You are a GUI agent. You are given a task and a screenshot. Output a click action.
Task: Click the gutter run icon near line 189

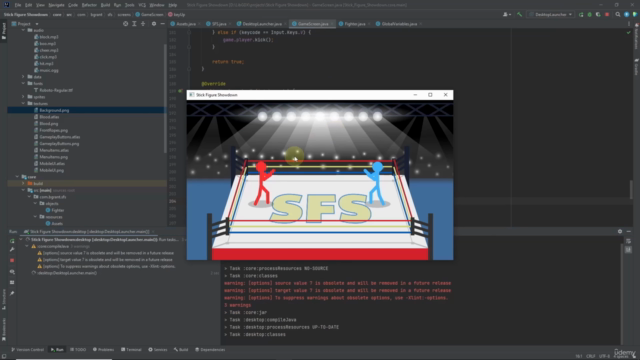(x=180, y=91)
